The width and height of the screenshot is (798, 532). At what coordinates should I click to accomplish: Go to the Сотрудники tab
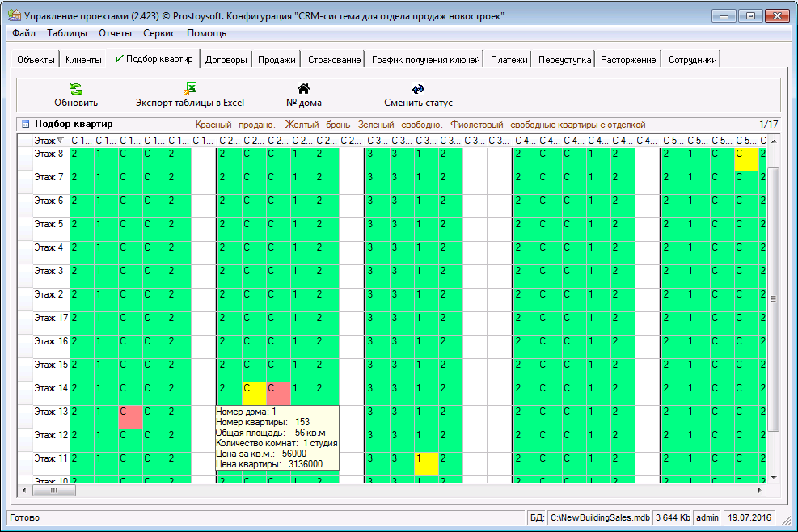[x=692, y=60]
